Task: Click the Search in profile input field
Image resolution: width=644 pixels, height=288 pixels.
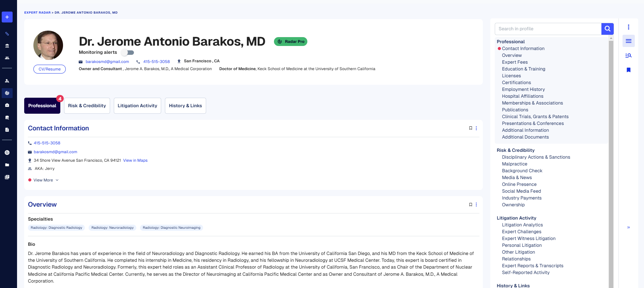Action: (x=548, y=29)
